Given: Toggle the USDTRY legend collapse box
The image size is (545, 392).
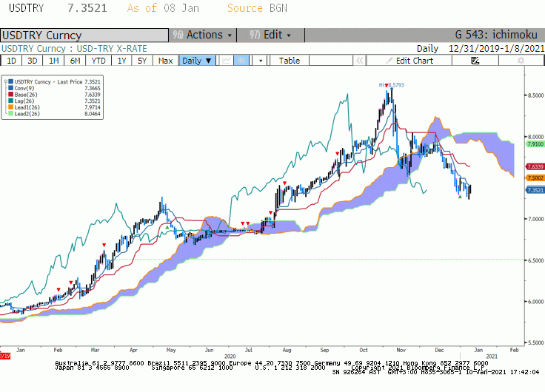Looking at the screenshot, I should click(6, 81).
